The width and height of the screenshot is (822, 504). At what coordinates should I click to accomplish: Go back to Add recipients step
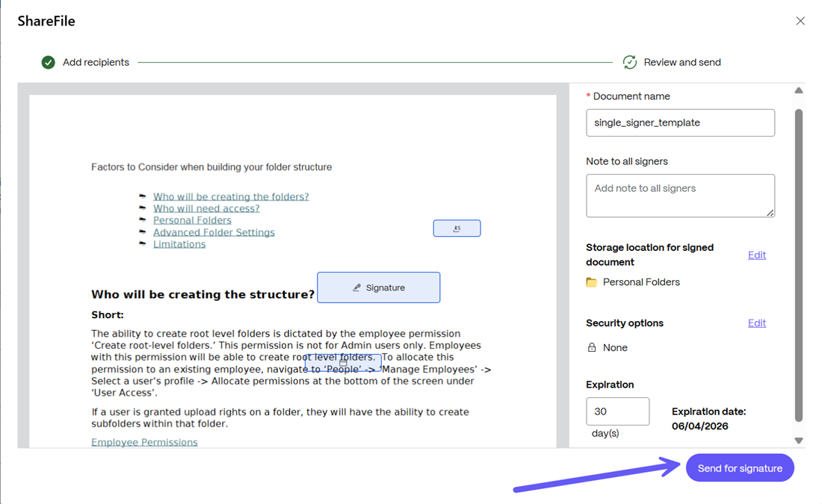(96, 62)
